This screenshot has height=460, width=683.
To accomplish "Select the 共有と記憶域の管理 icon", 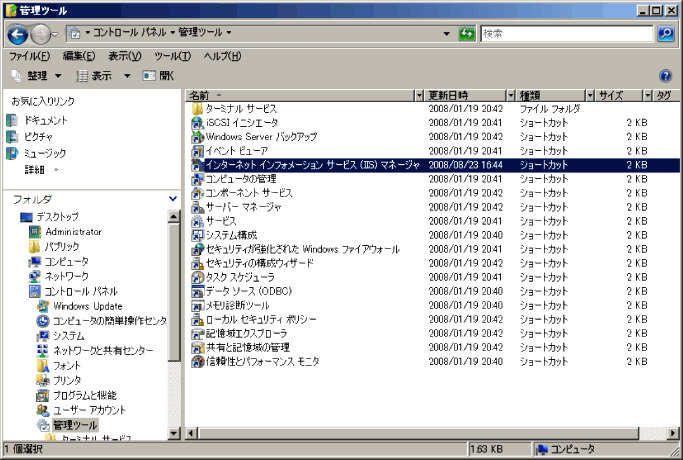I will click(x=197, y=347).
